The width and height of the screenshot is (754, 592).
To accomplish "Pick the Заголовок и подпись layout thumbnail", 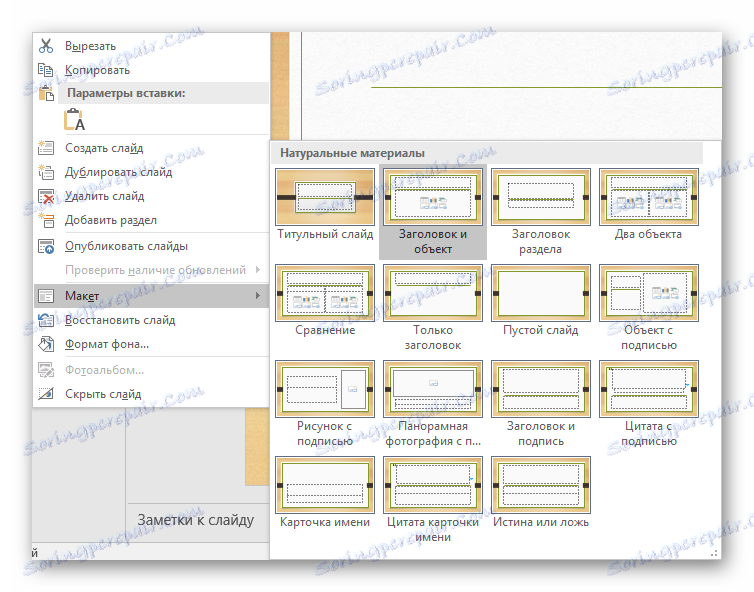I will [540, 389].
